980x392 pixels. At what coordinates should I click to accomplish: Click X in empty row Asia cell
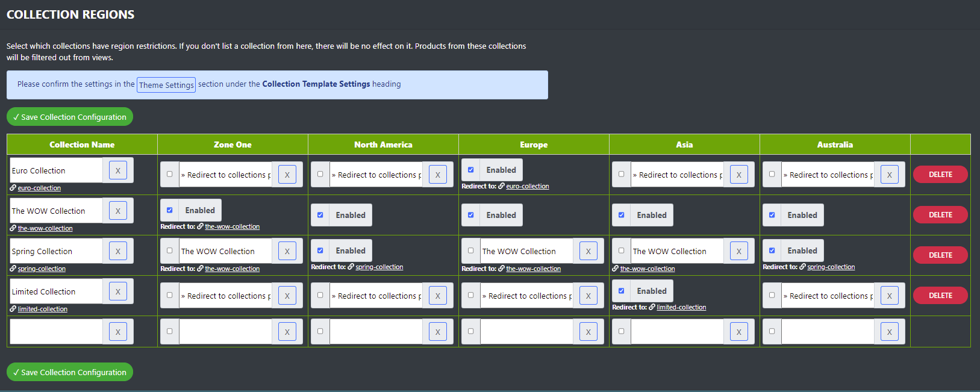click(739, 331)
